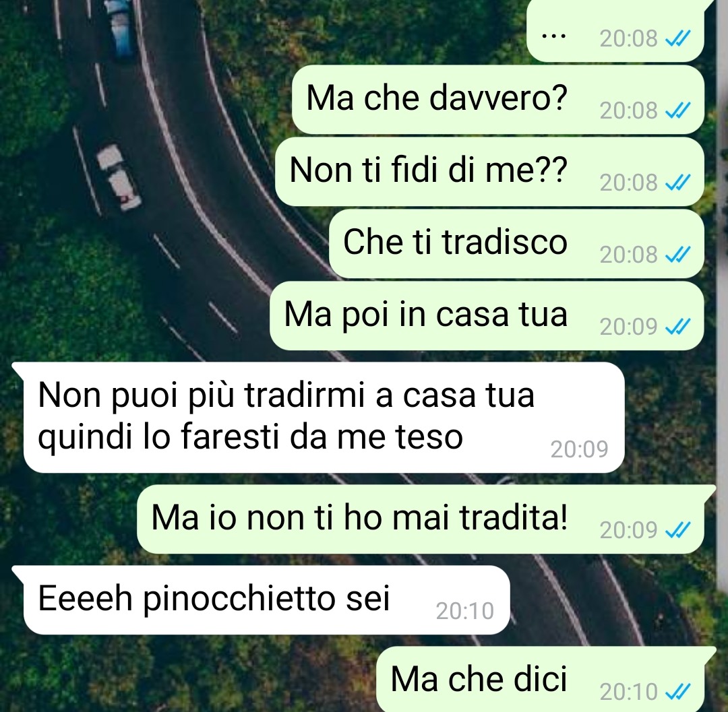
Task: Tap the blue double-check on "Non ti fidi di me??"
Action: tap(678, 183)
